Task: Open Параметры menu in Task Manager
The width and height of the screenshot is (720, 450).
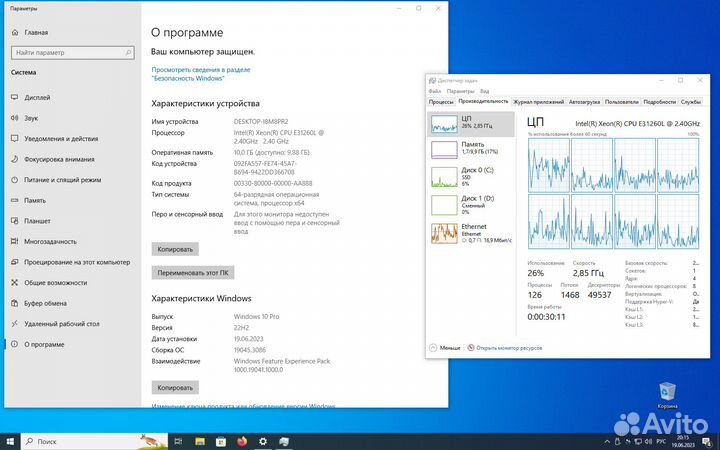Action: pyautogui.click(x=461, y=91)
